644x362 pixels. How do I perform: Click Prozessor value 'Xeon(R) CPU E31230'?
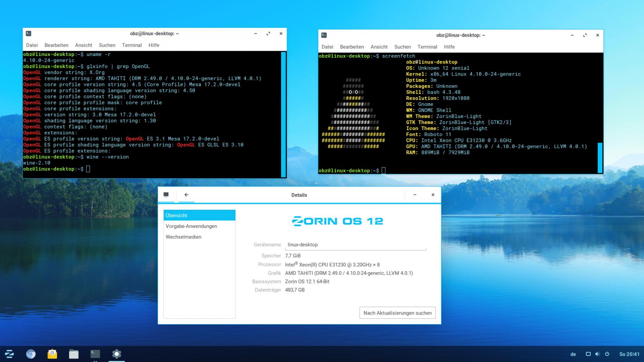332,264
